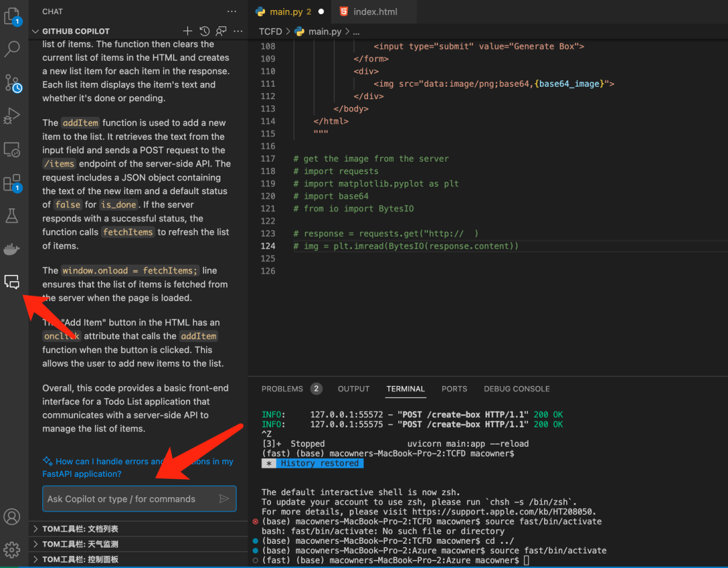Click the fetchItems inline code in chat
Screen dimensions: 728x568
[x=127, y=232]
